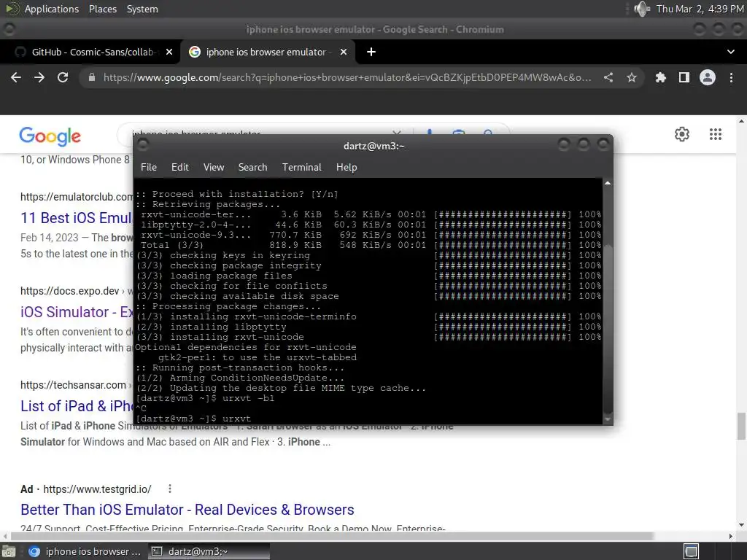Click the page horizontal scrollbar

(332, 536)
